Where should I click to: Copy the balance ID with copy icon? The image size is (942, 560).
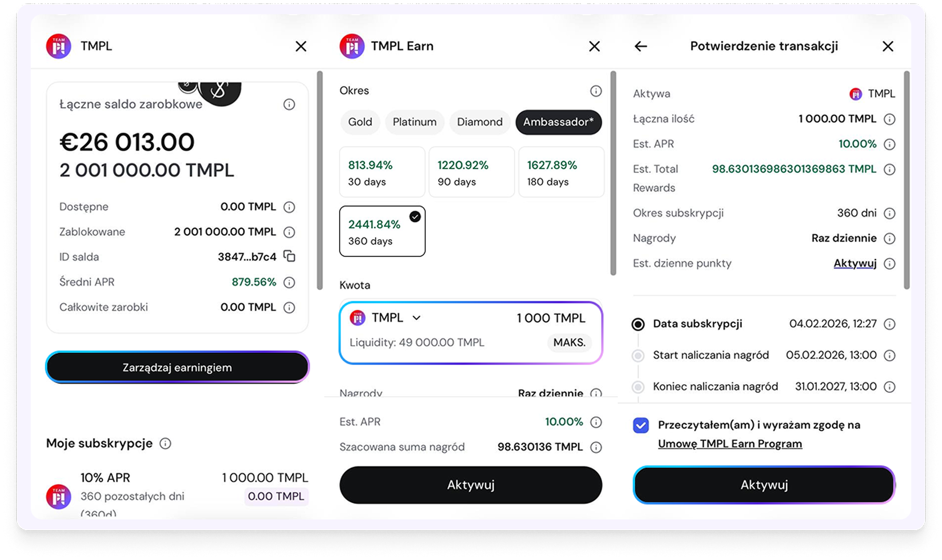coord(289,256)
